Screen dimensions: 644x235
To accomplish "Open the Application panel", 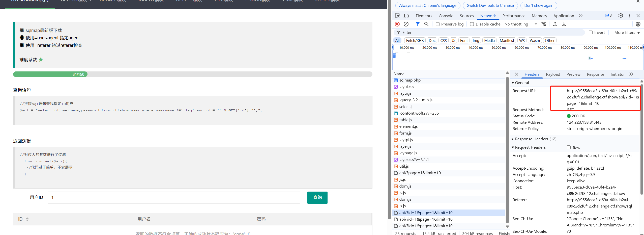I will click(x=564, y=16).
